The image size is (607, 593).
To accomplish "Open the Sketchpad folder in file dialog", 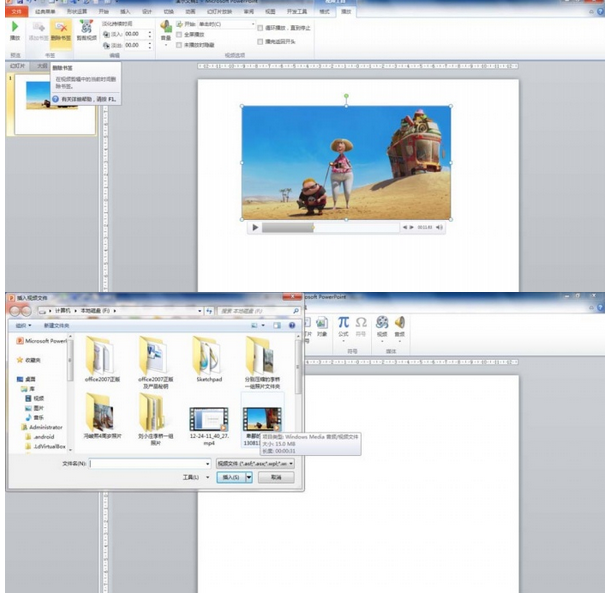I will [208, 357].
